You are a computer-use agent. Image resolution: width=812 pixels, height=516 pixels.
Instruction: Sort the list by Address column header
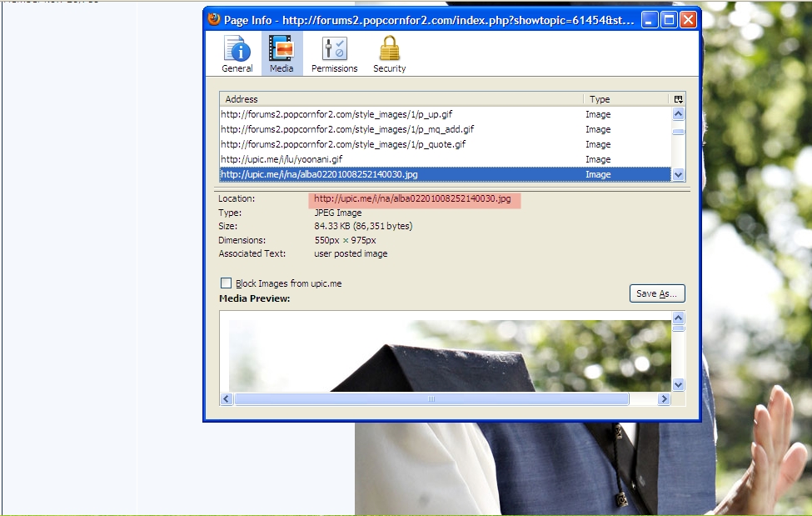click(x=401, y=99)
